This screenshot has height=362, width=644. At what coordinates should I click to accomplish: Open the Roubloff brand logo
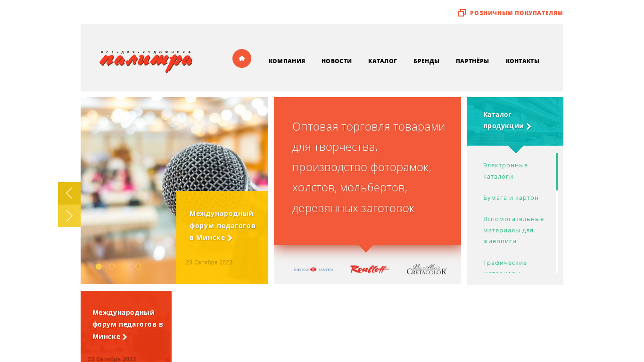click(x=370, y=270)
